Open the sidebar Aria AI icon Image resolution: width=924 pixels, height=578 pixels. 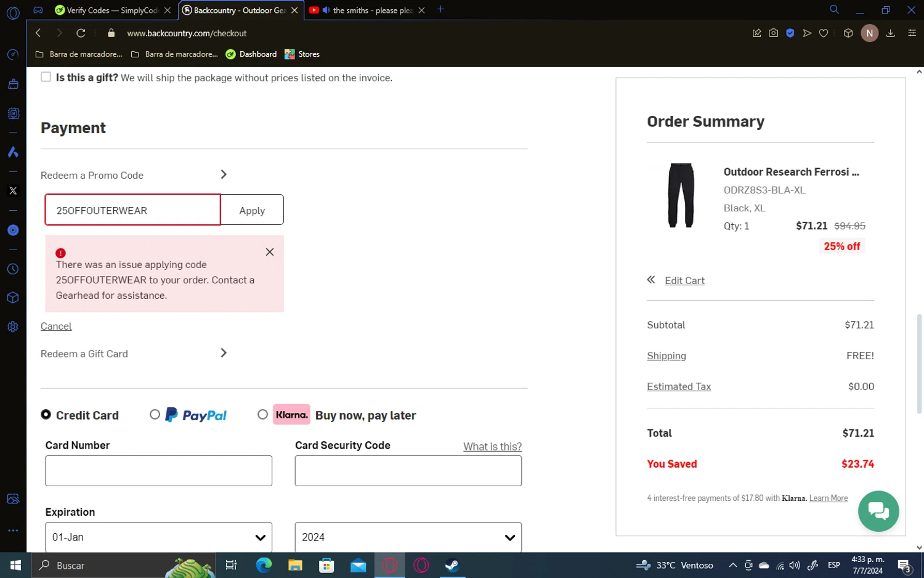[x=13, y=152]
